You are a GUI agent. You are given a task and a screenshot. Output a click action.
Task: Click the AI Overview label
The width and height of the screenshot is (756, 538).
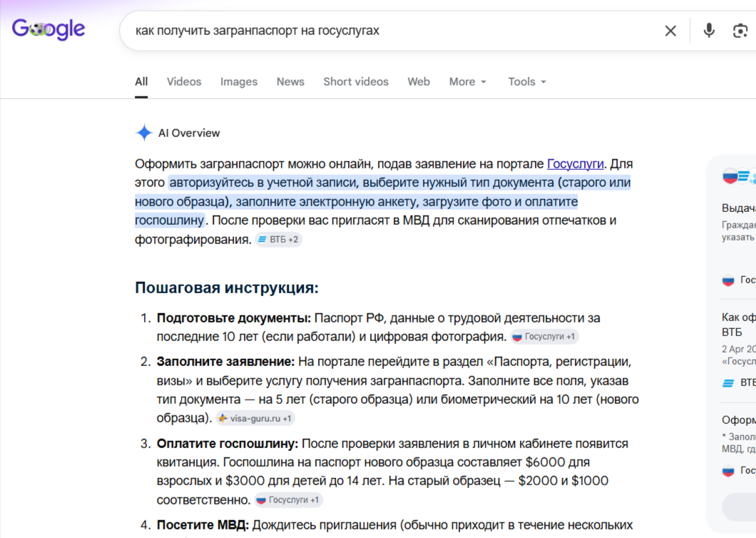[x=189, y=133]
